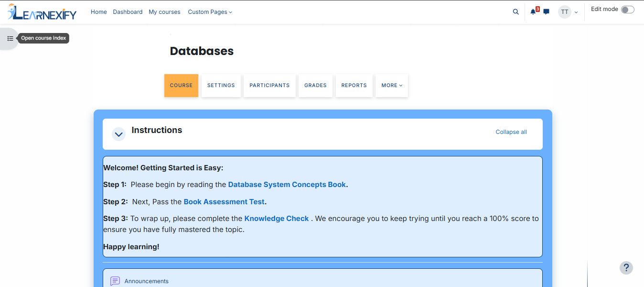
Task: Go to the Home menu item
Action: 99,12
